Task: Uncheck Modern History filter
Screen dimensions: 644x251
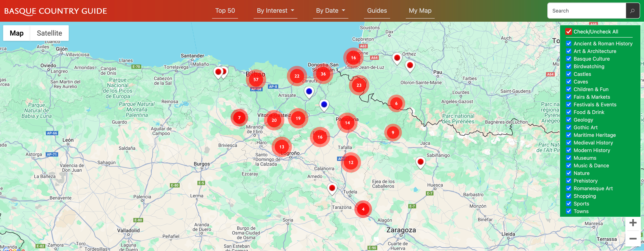Action: click(568, 150)
